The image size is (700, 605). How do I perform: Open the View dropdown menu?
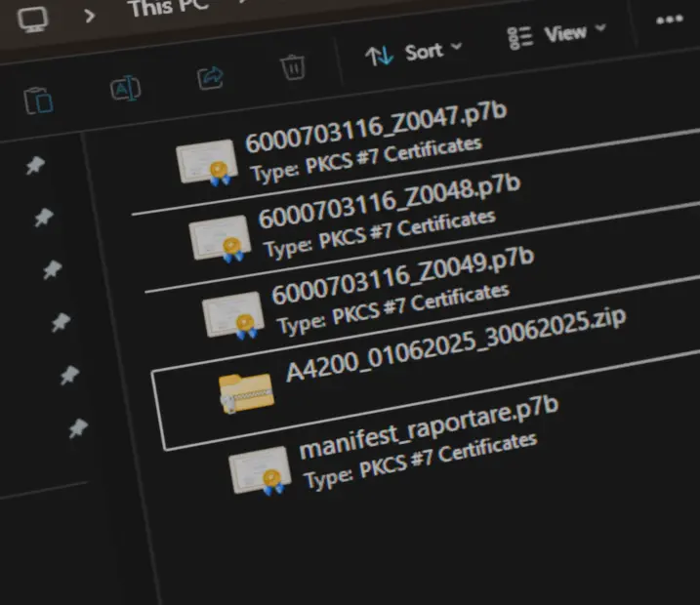(557, 36)
